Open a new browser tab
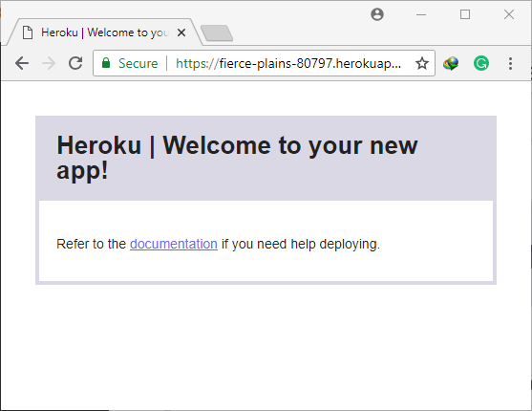The height and width of the screenshot is (411, 532). [217, 32]
